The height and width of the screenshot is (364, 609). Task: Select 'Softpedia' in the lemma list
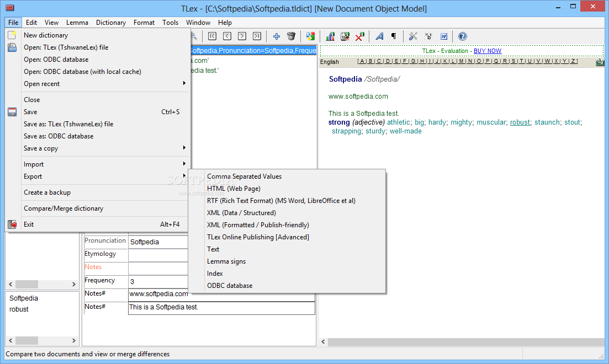click(24, 298)
